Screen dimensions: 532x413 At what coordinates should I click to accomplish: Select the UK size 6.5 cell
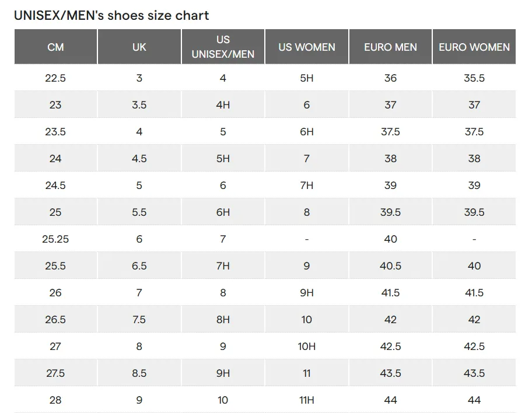coord(139,266)
